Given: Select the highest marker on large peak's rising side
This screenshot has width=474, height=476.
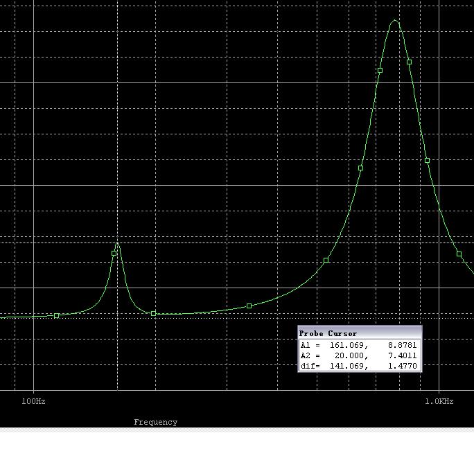Looking at the screenshot, I should 380,71.
